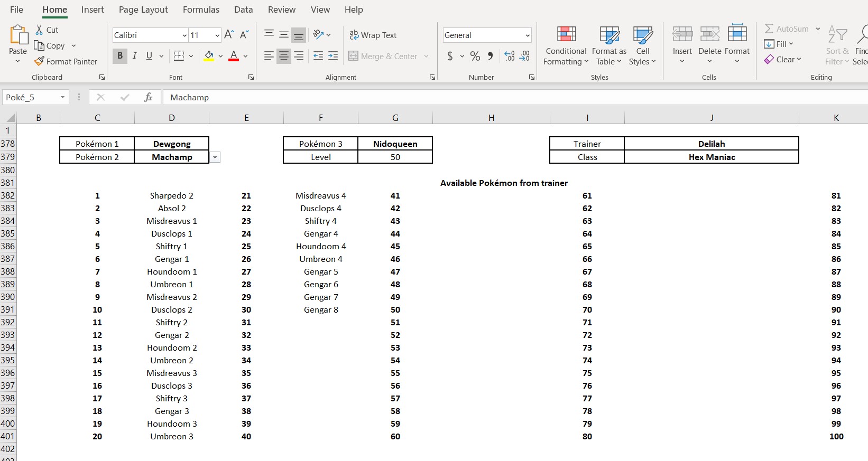Image resolution: width=868 pixels, height=461 pixels.
Task: Open Insert Function fx button
Action: coord(148,97)
